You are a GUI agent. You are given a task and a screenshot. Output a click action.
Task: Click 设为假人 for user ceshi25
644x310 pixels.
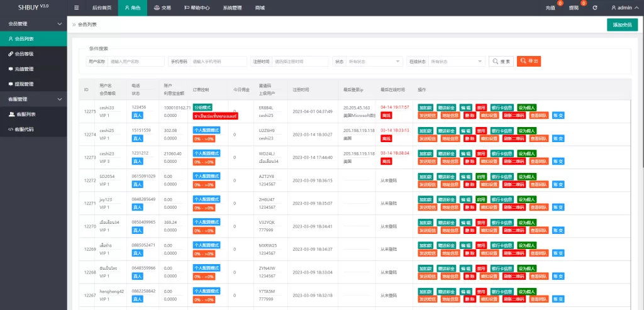click(527, 130)
